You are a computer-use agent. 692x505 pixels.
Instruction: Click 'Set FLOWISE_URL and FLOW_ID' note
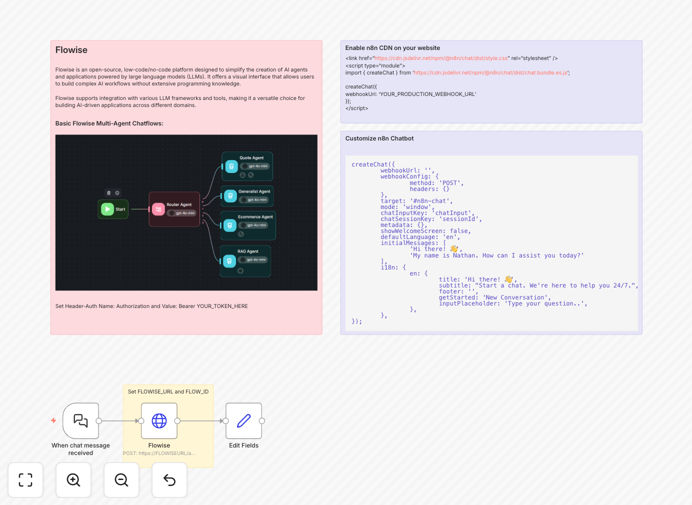click(168, 392)
